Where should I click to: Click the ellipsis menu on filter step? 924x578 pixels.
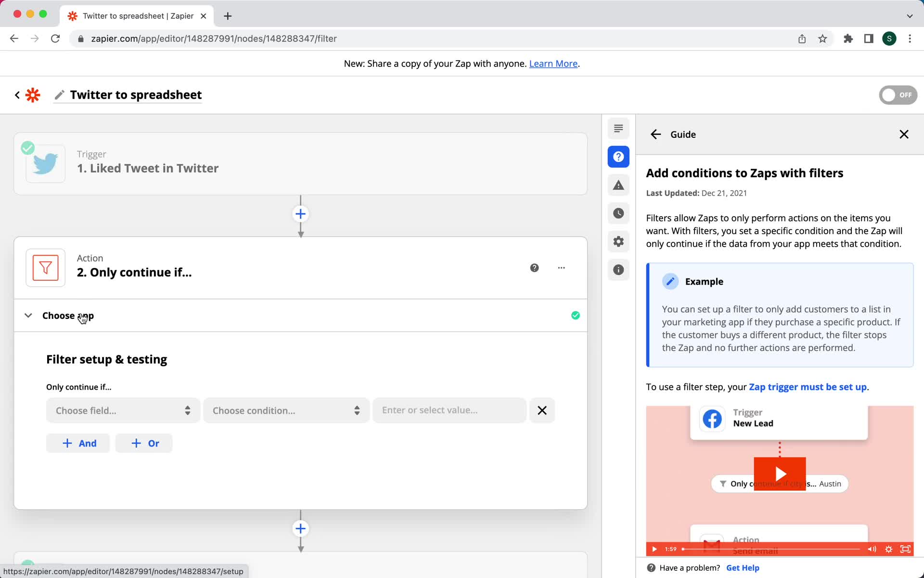[x=562, y=268]
